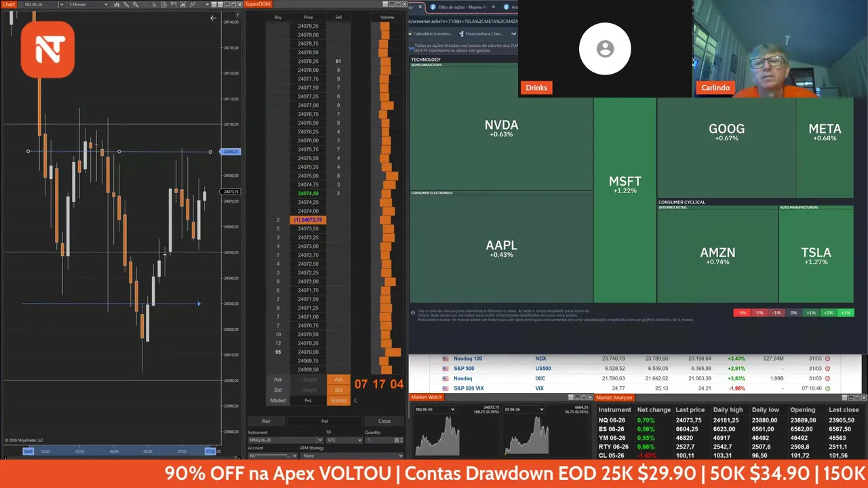Click the browser address bar URL
The height and width of the screenshot is (488, 868).
[463, 21]
